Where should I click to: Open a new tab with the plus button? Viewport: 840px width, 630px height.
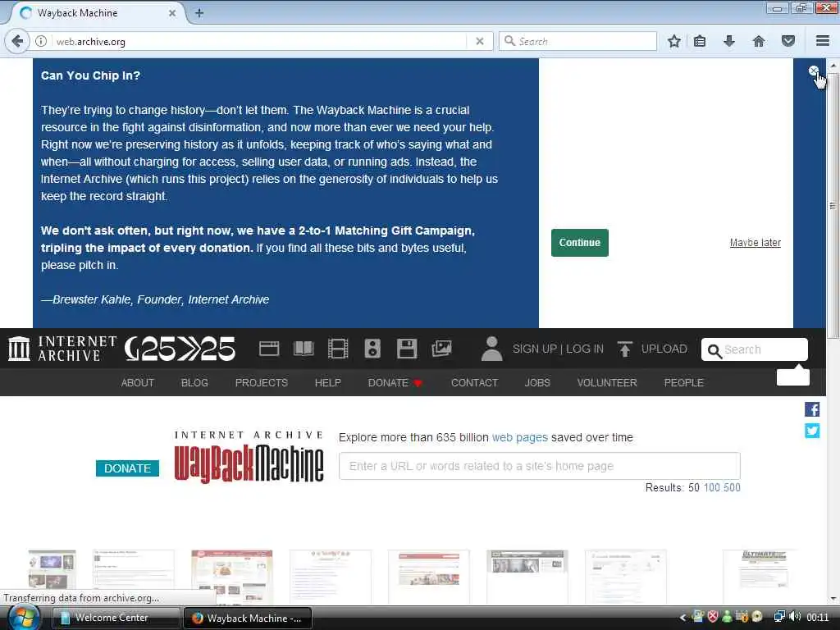tap(199, 13)
